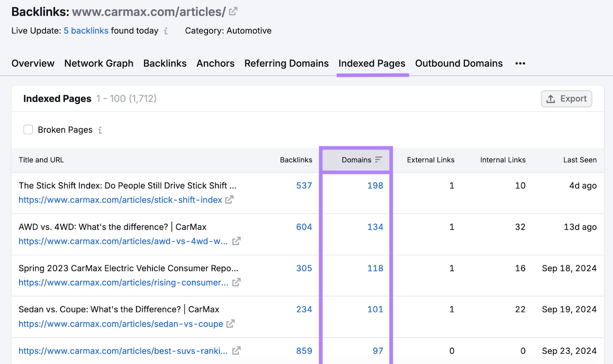This screenshot has width=613, height=364.
Task: Click the sort icon in the Domains column
Action: pos(379,160)
